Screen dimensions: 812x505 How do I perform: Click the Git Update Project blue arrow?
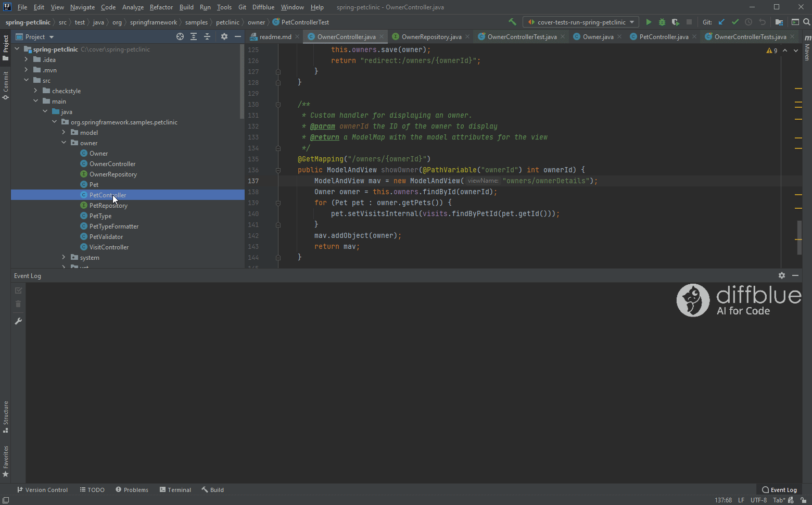[x=721, y=22]
